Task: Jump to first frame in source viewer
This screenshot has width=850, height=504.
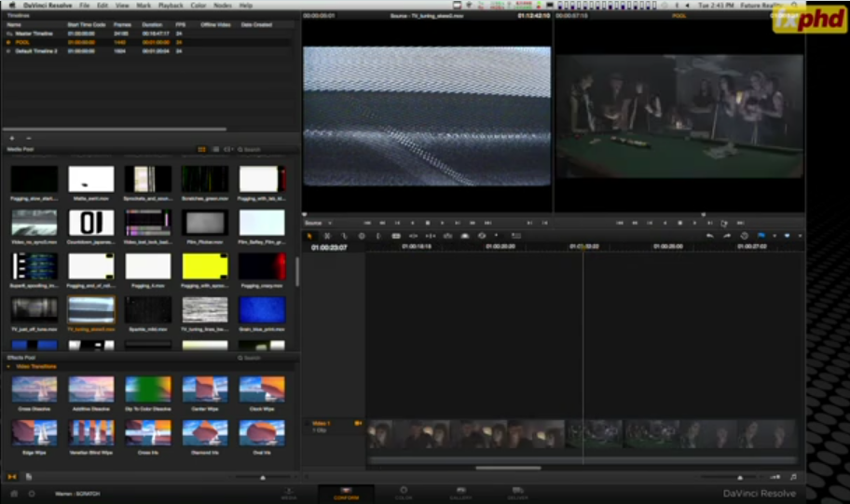Action: tap(367, 223)
